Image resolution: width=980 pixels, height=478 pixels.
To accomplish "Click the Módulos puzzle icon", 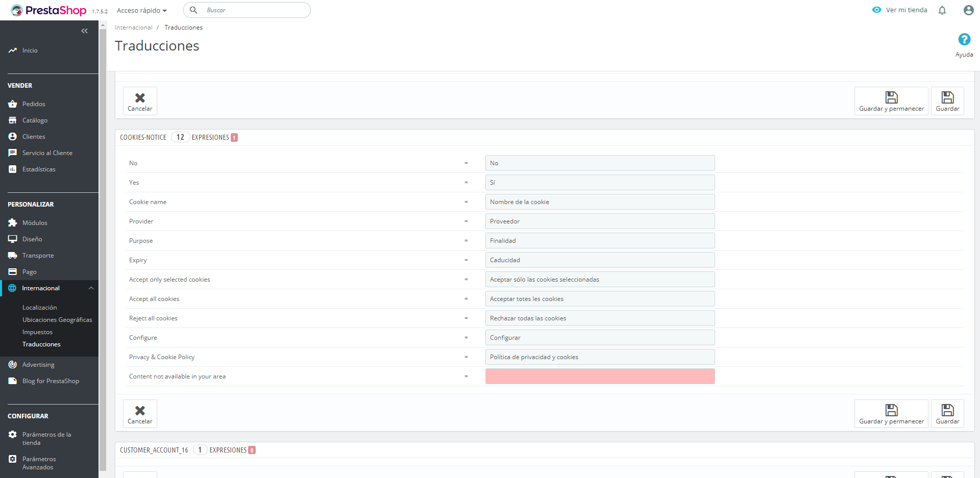I will 13,223.
